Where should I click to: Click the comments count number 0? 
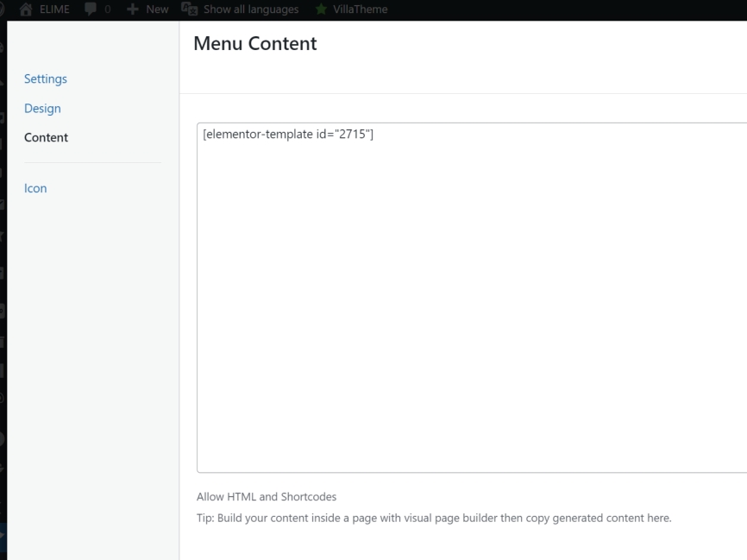pos(108,9)
